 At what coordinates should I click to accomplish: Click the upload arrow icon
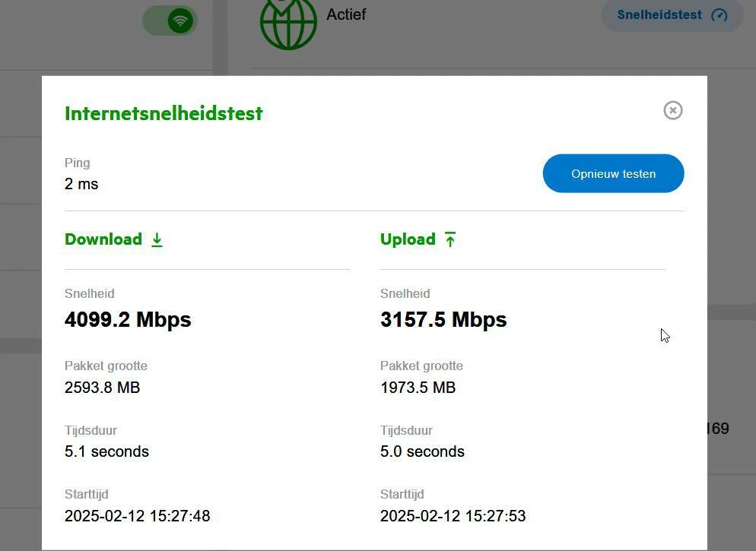click(450, 239)
